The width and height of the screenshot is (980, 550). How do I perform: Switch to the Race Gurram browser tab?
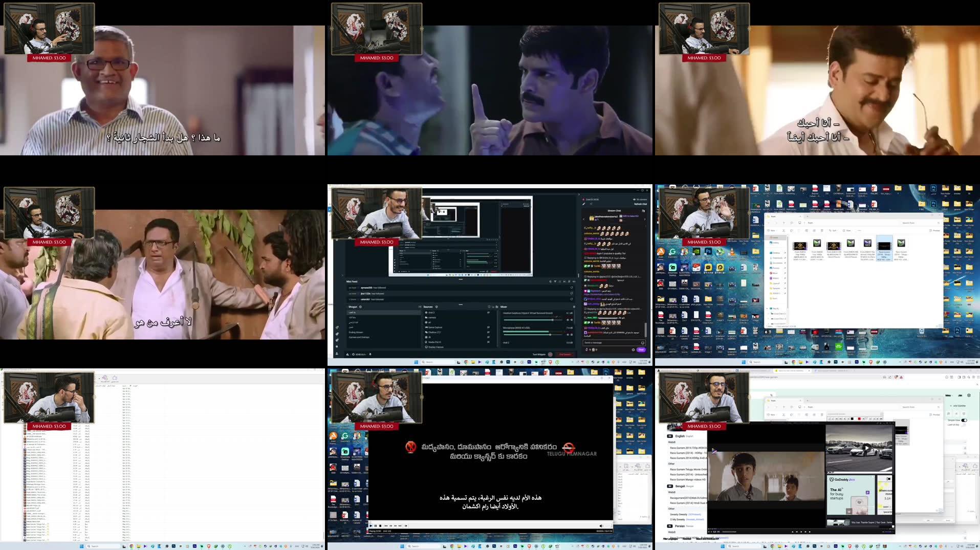click(792, 370)
